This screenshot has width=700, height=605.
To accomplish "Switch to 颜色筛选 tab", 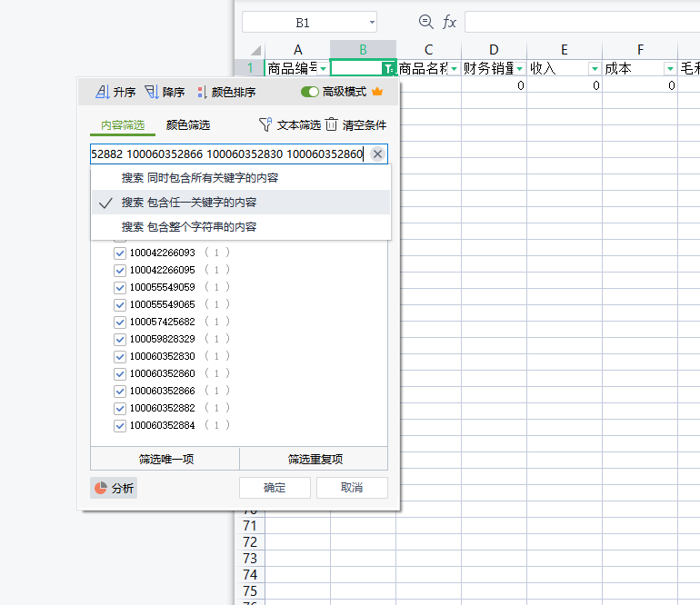I will 187,124.
